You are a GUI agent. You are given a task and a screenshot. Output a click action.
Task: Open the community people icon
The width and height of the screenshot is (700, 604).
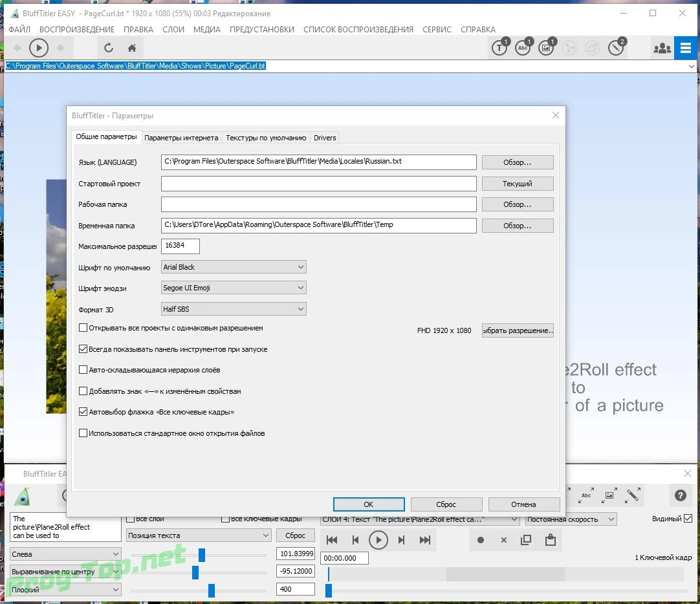tap(662, 48)
